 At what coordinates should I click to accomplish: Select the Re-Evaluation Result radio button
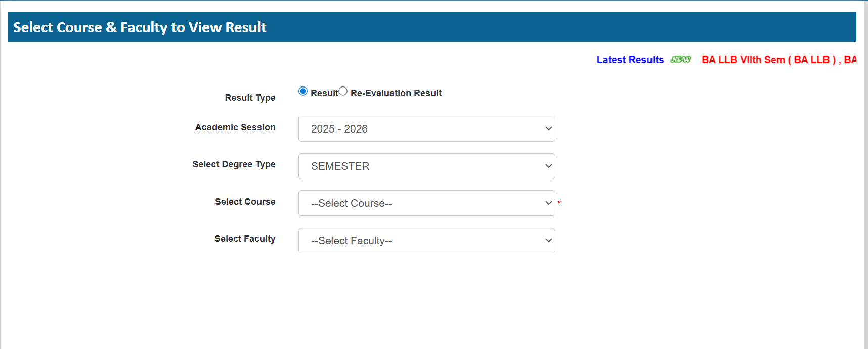(343, 91)
